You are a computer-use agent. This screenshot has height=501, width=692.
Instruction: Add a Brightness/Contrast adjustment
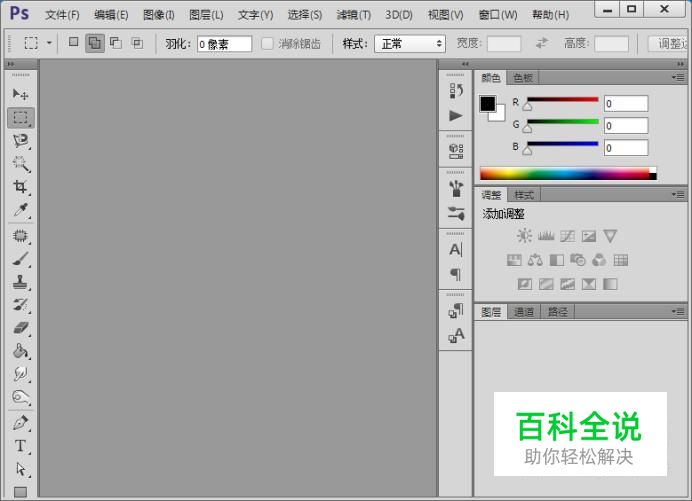[x=524, y=236]
